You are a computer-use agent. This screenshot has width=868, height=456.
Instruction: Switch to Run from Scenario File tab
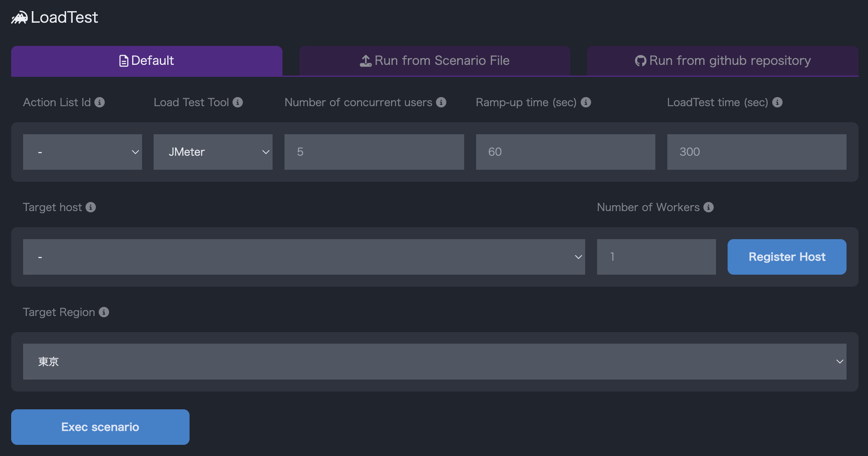(434, 61)
